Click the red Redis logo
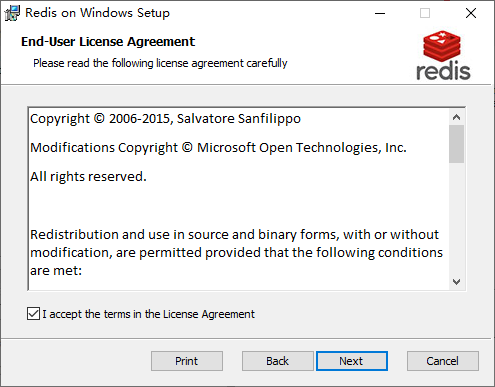Viewport: 495px width, 387px height. [x=443, y=55]
